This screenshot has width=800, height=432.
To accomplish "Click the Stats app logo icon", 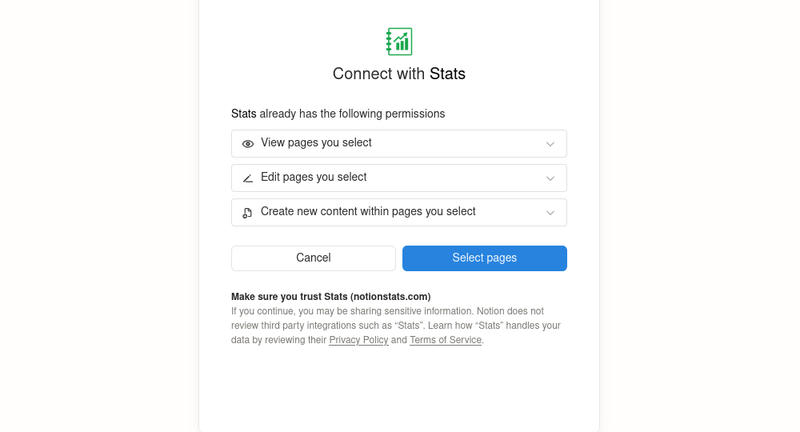I will [399, 41].
